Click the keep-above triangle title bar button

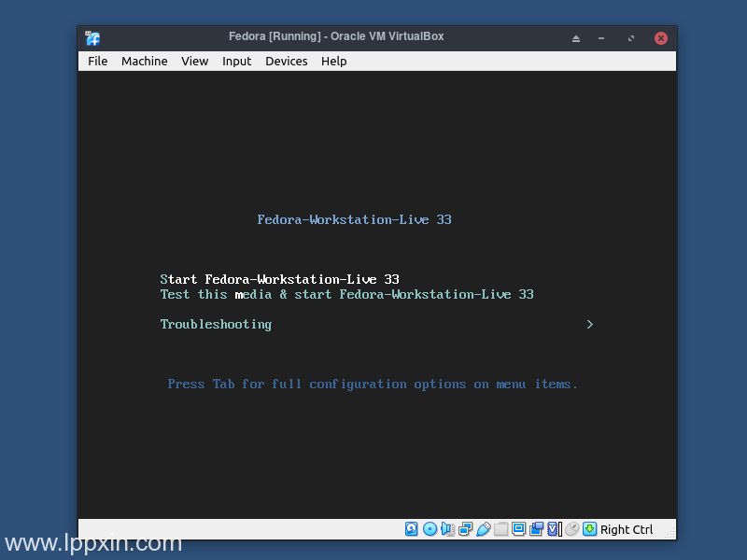[576, 38]
